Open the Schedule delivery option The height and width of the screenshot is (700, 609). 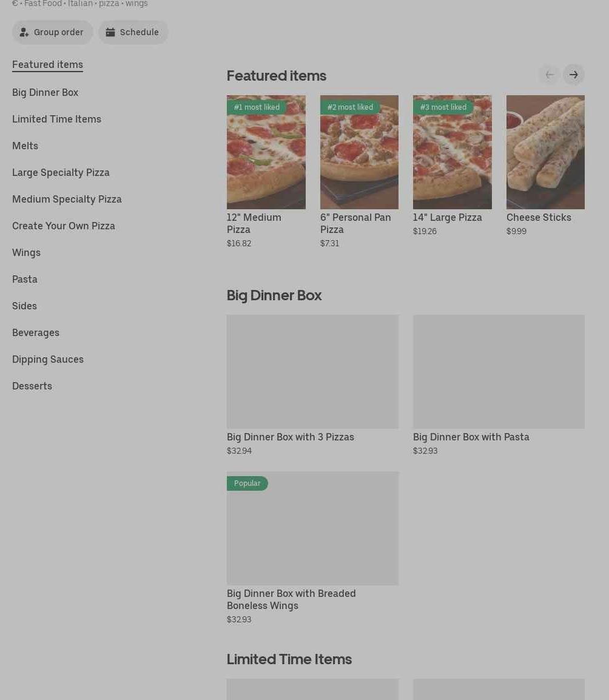[133, 32]
